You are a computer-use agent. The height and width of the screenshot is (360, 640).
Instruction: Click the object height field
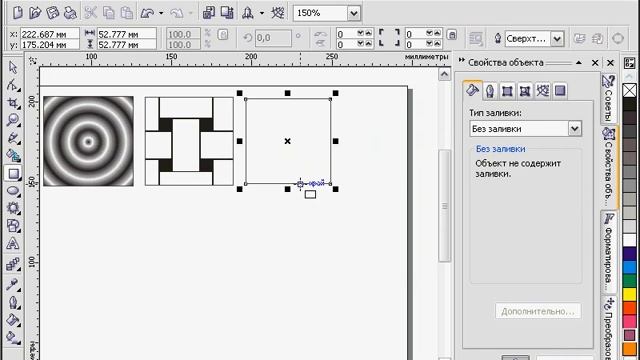click(x=127, y=44)
